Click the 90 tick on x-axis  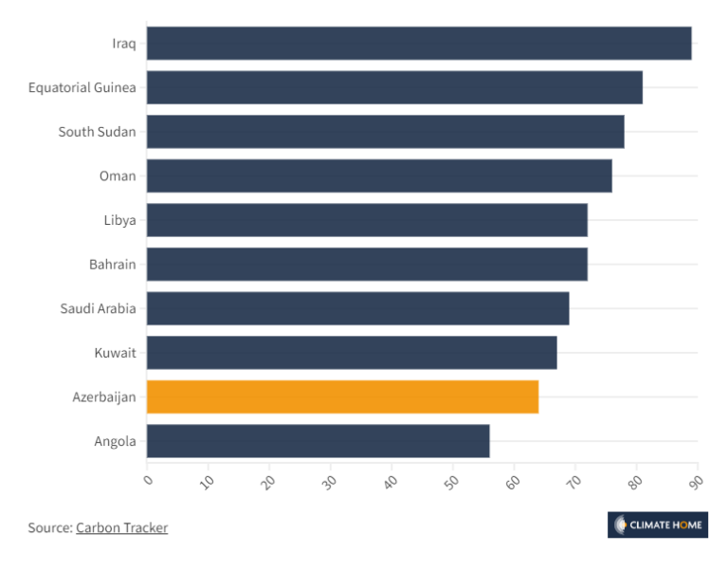point(697,483)
